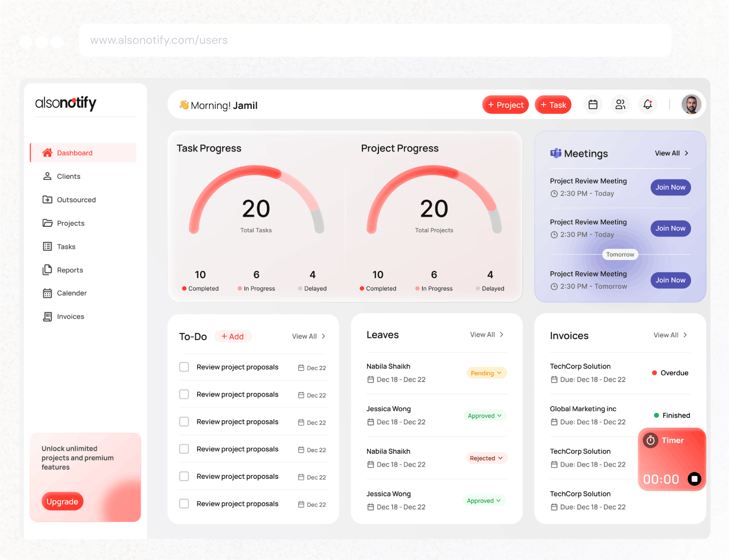This screenshot has height=560, width=729.
Task: Join the first Project Review Meeting
Action: click(x=670, y=187)
